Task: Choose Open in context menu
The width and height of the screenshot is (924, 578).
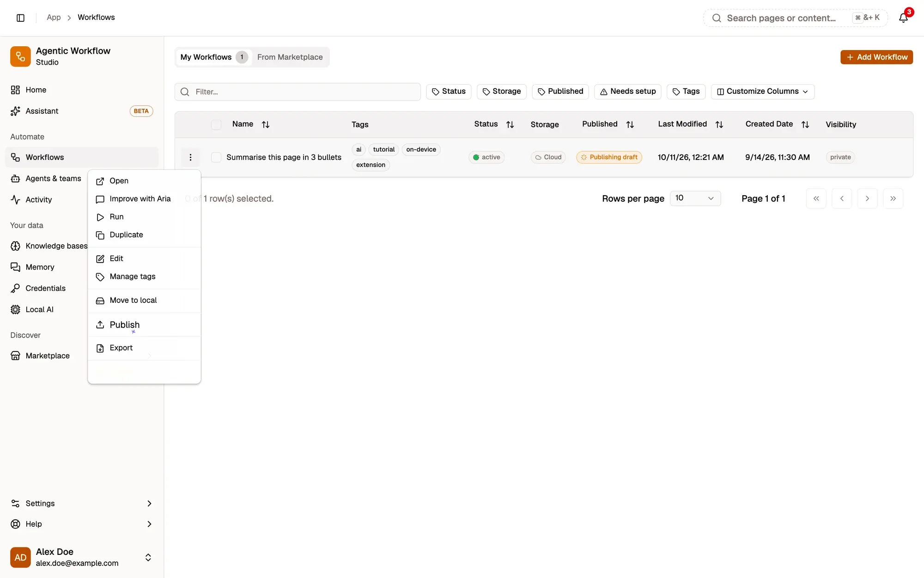Action: coord(144,181)
